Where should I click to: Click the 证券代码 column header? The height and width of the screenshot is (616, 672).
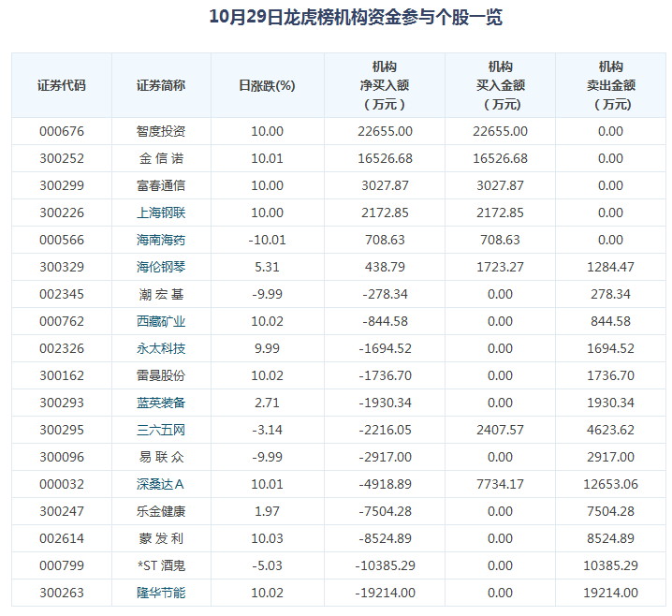pyautogui.click(x=62, y=85)
